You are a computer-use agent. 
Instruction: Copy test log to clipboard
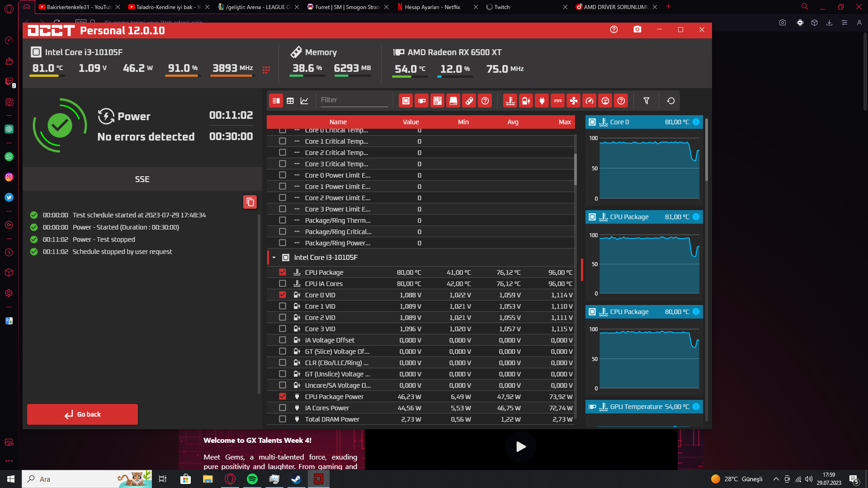(x=250, y=202)
